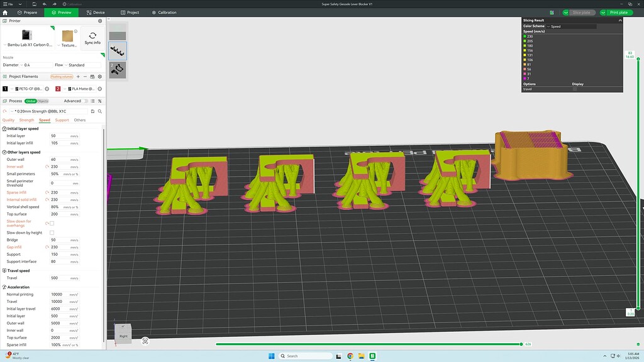Undo the last action with the undo arrow

[x=45, y=4]
